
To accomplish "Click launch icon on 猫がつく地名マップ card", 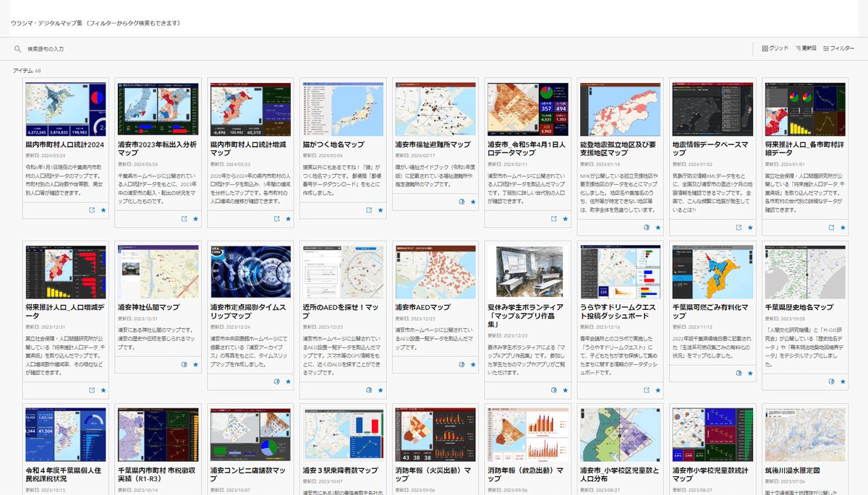I will click(369, 210).
